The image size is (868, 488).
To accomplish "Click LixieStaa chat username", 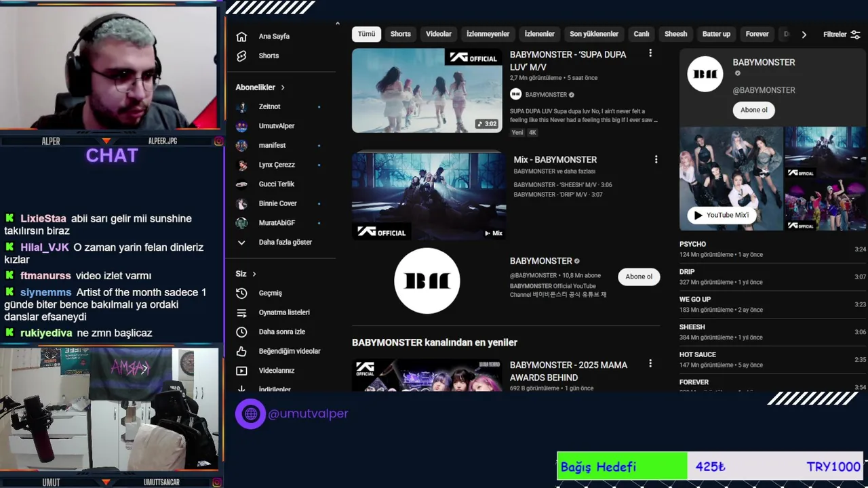I will pyautogui.click(x=43, y=218).
